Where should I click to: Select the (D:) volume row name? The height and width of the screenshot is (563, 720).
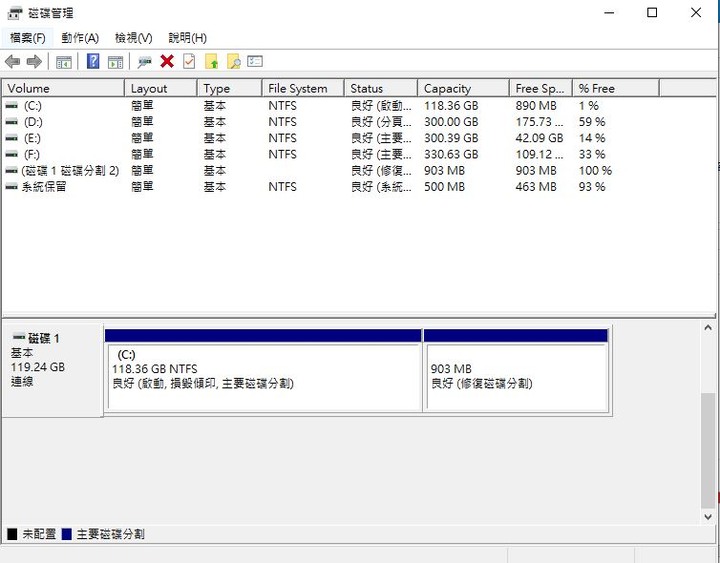tap(33, 122)
